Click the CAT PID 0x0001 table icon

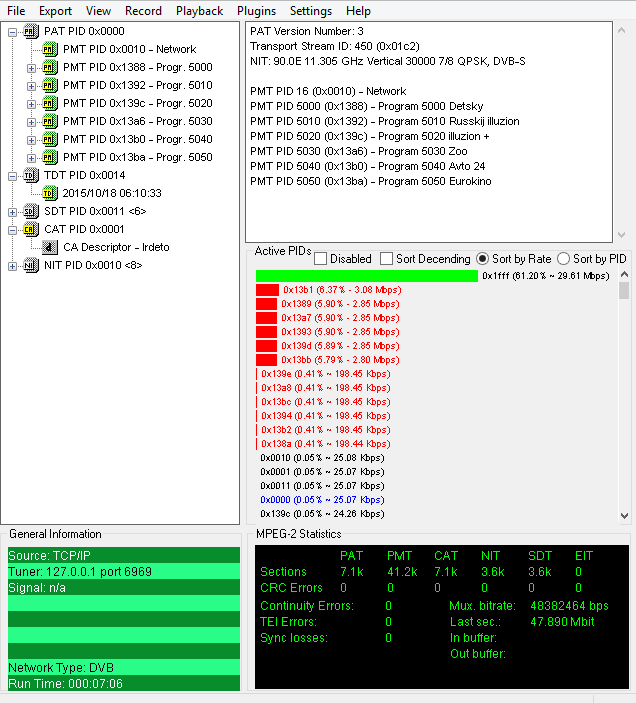[x=30, y=230]
